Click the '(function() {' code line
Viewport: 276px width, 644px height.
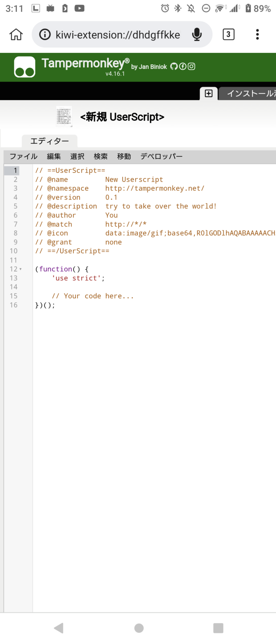(x=62, y=269)
